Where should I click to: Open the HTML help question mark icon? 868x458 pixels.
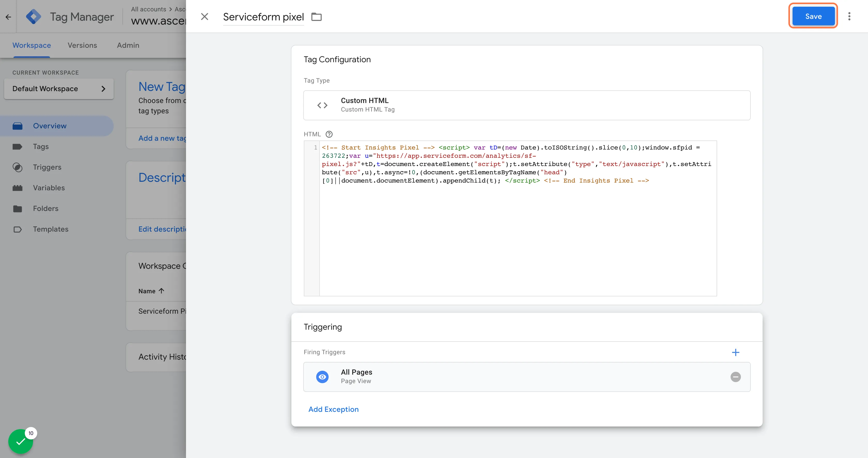pos(329,134)
